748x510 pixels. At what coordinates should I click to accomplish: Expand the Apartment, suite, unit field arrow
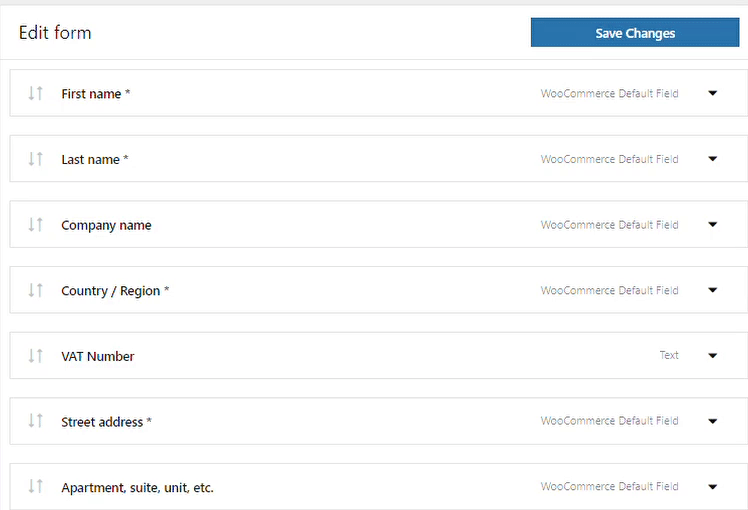tap(712, 487)
